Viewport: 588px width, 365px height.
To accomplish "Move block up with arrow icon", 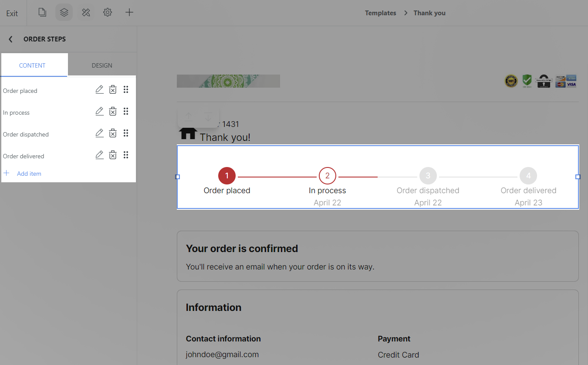I will [x=188, y=117].
